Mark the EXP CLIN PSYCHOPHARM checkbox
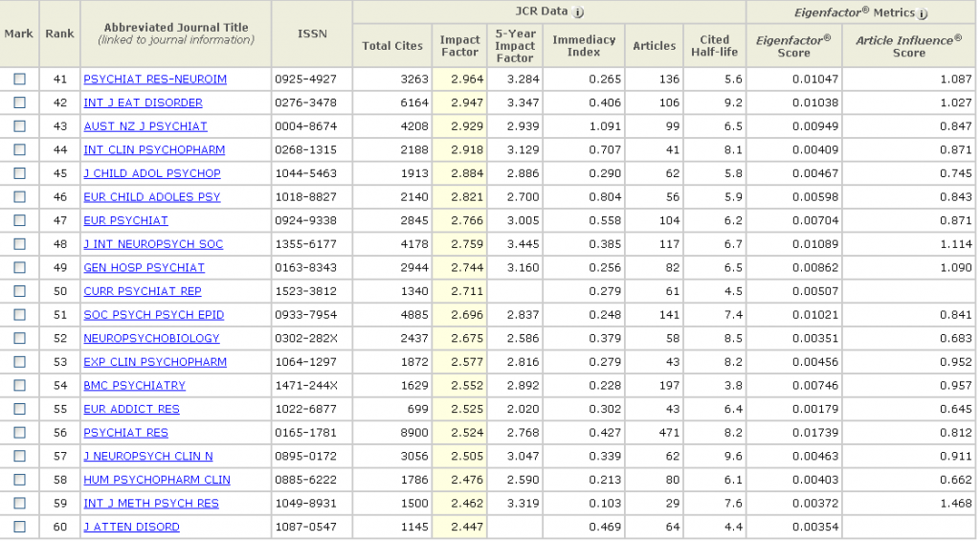This screenshot has height=542, width=980. click(x=19, y=362)
